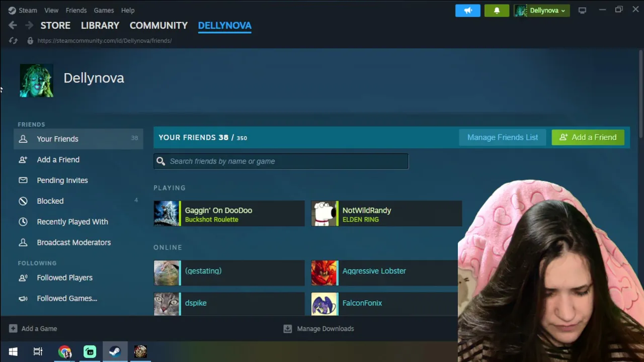
Task: Click the Big Picture mode monitor icon
Action: tap(582, 10)
